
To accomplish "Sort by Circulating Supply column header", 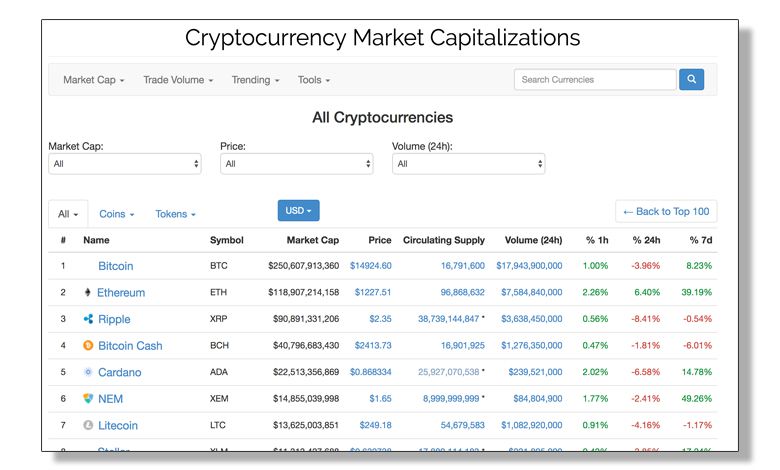I will (x=444, y=240).
